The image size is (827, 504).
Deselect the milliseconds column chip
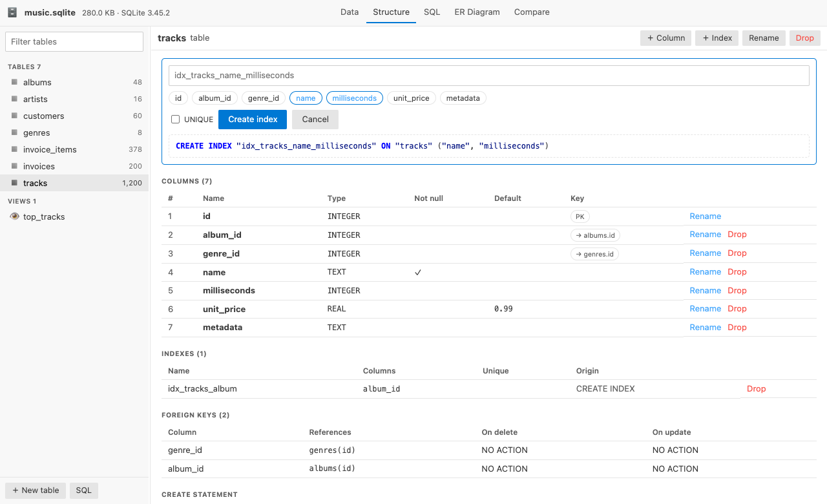pos(355,98)
